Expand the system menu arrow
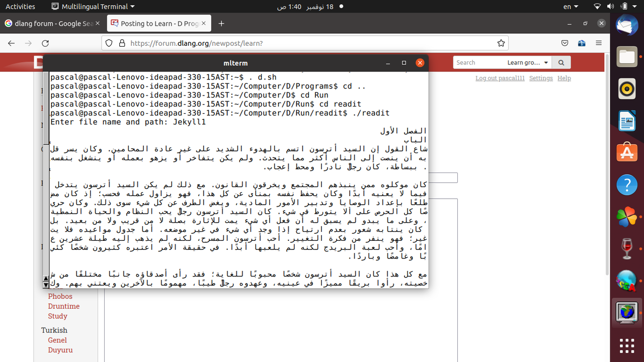Viewport: 644px width, 362px height. tap(634, 7)
